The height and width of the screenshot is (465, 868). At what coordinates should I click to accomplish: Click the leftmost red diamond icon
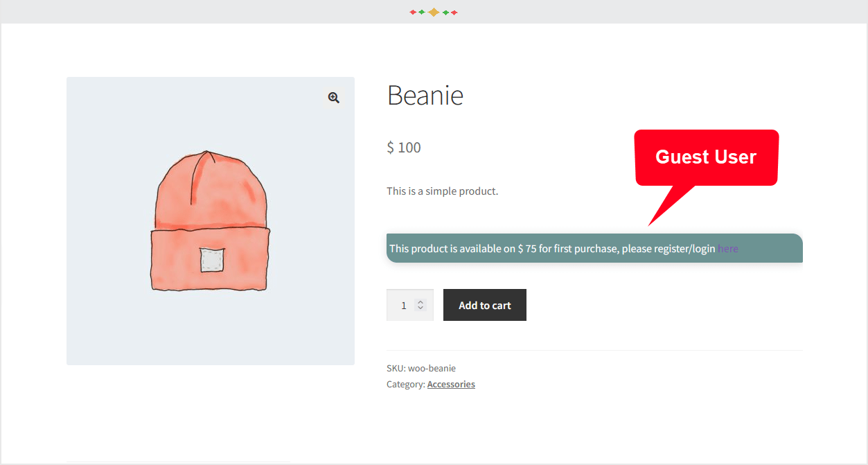tap(413, 12)
